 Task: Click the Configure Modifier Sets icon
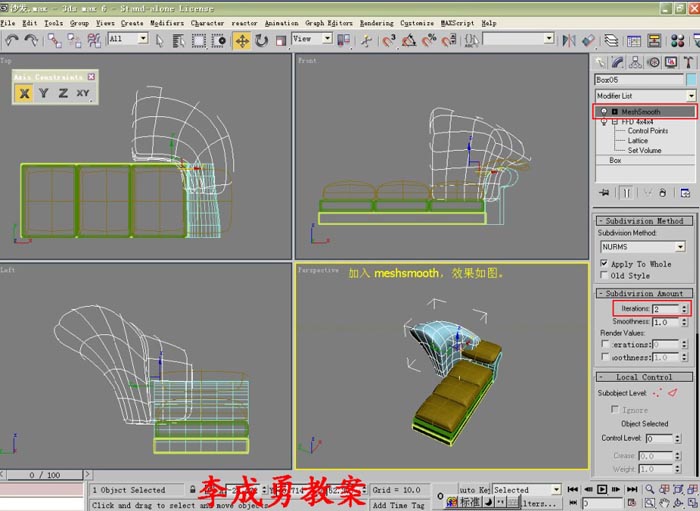coord(686,192)
